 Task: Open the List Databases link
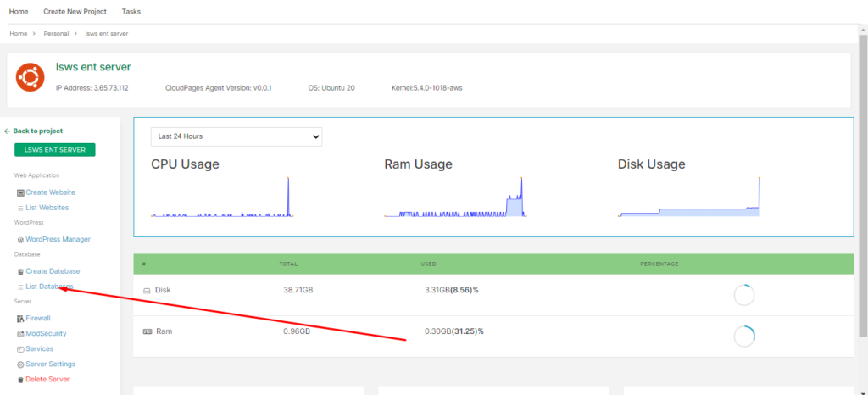49,287
